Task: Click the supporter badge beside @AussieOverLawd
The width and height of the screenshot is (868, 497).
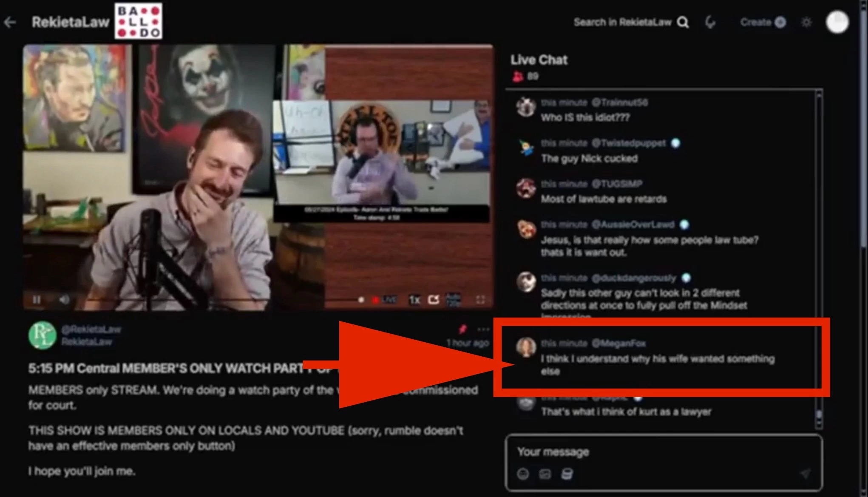Action: [684, 224]
